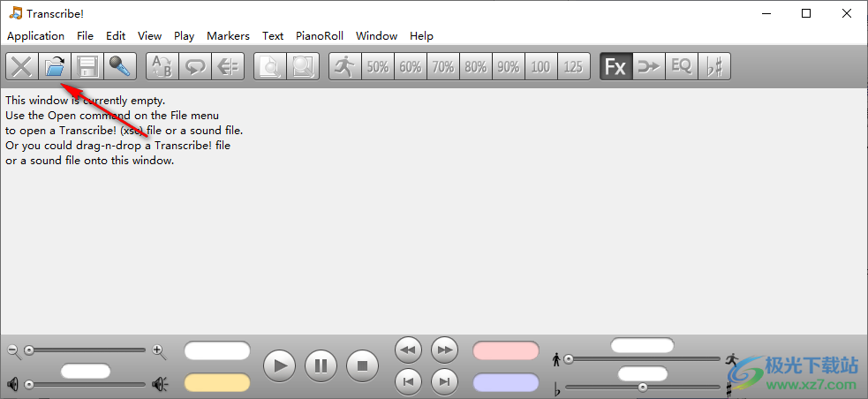Click the zoom out magnifier minus icon
The image size is (868, 399).
[13, 350]
